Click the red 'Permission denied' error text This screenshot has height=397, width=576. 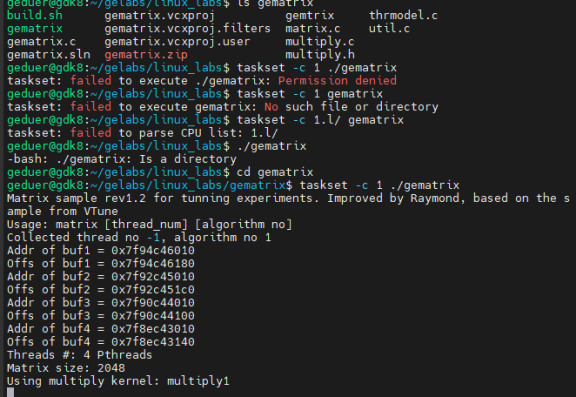coord(337,81)
